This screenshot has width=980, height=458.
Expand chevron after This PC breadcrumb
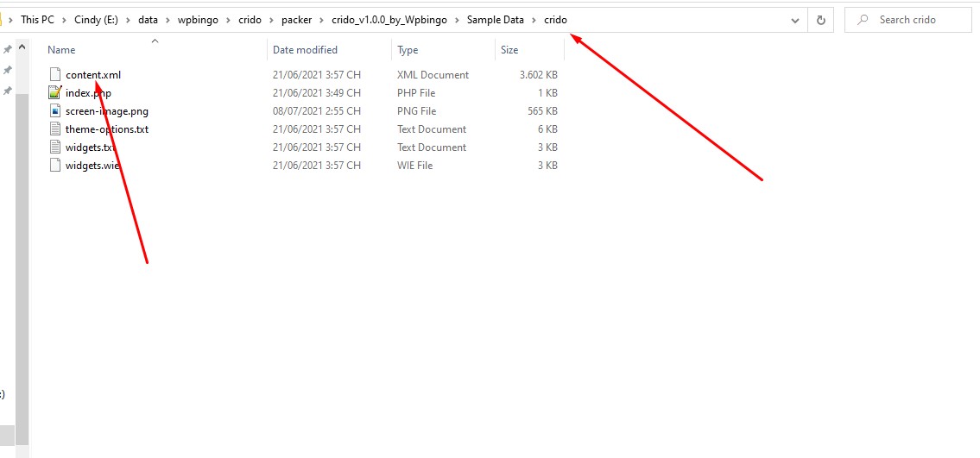point(62,20)
